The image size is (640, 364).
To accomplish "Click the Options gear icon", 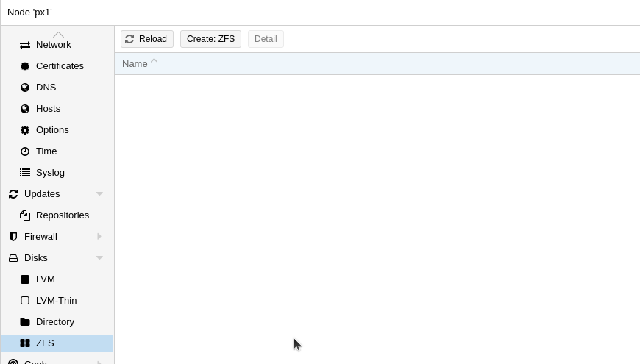I will click(25, 129).
